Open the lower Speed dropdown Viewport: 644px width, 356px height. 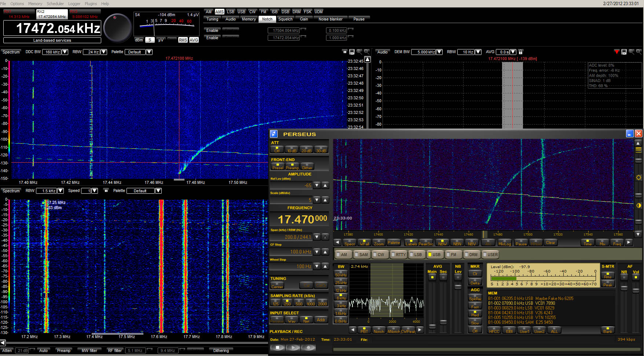[95, 191]
